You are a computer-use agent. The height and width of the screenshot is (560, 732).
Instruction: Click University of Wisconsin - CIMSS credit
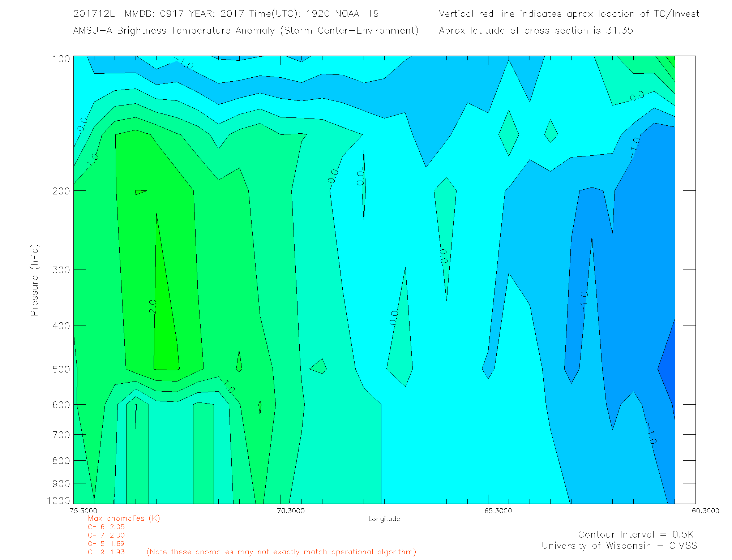[x=619, y=546]
